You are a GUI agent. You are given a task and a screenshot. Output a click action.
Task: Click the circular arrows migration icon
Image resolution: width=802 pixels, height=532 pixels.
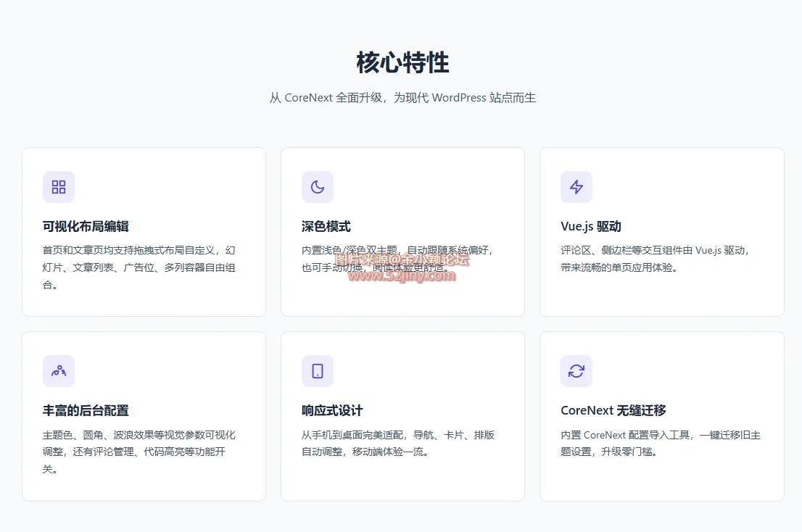pyautogui.click(x=576, y=371)
